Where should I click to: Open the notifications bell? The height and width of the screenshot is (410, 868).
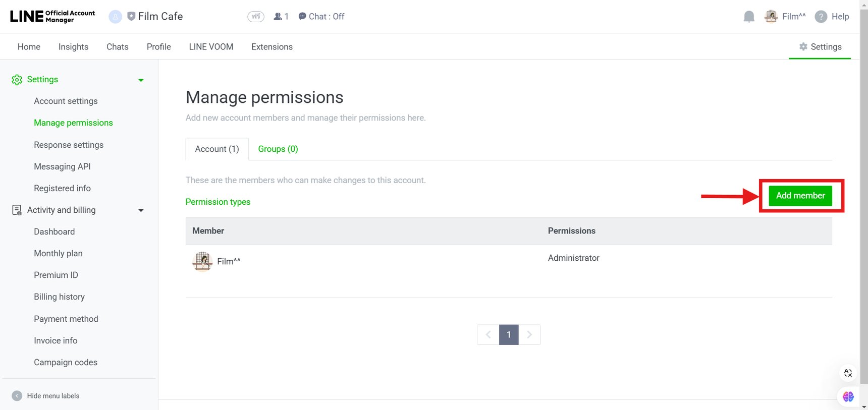click(749, 17)
